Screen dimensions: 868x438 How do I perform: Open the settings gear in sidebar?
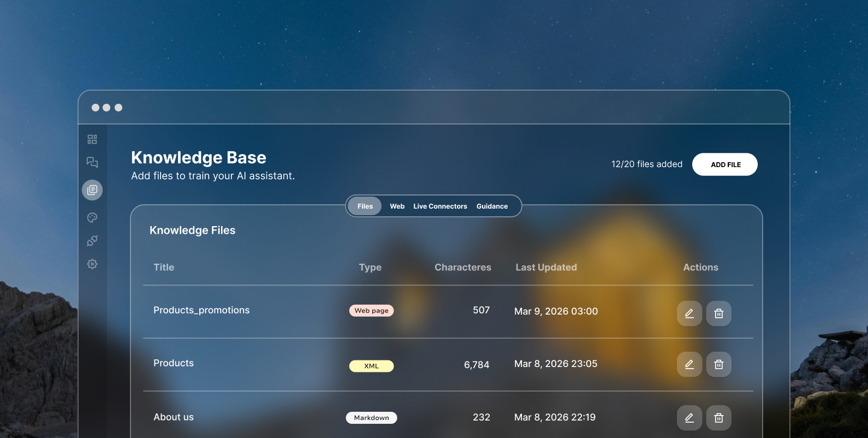coord(92,264)
